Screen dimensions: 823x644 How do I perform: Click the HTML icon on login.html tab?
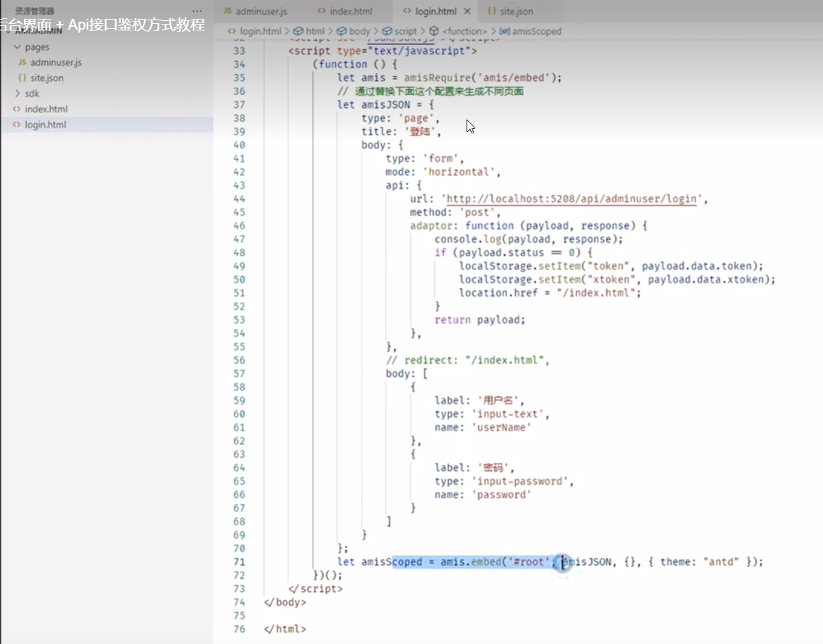coord(406,11)
